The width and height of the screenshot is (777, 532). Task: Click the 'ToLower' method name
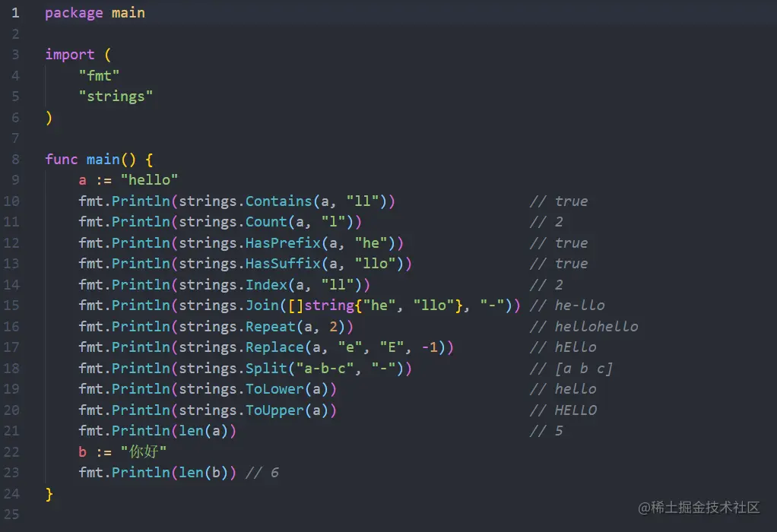pyautogui.click(x=275, y=389)
